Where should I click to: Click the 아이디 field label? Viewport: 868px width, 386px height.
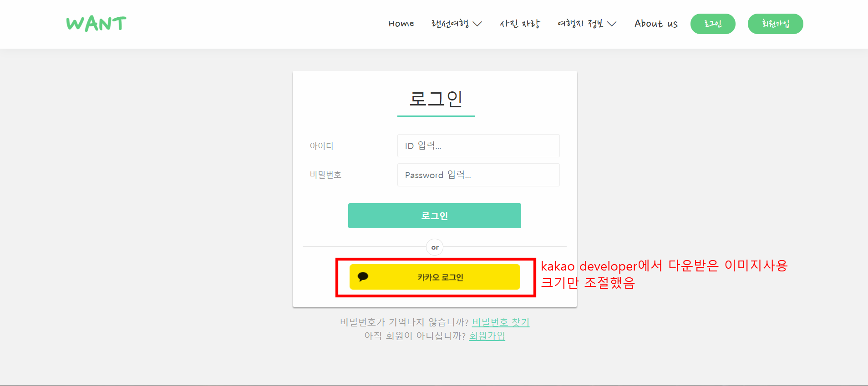(x=322, y=146)
